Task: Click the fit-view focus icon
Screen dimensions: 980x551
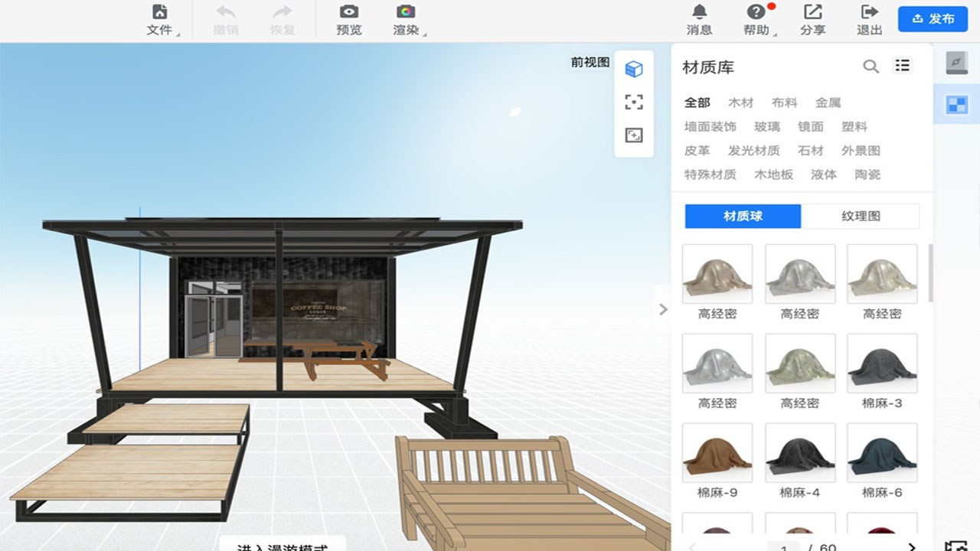Action: (633, 102)
